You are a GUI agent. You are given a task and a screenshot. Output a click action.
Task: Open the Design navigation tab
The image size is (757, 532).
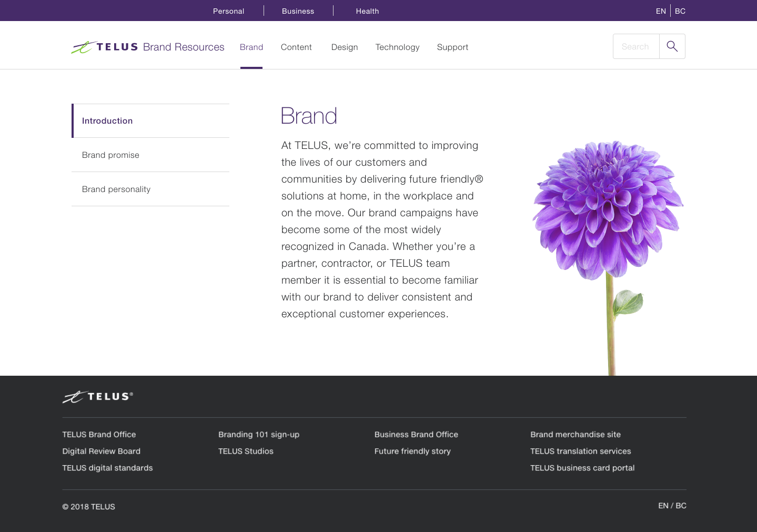pyautogui.click(x=345, y=47)
